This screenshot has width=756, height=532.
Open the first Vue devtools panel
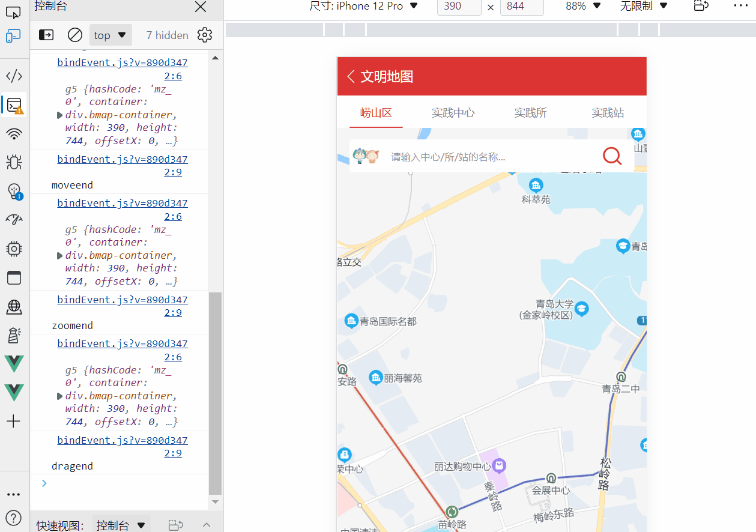(x=14, y=363)
